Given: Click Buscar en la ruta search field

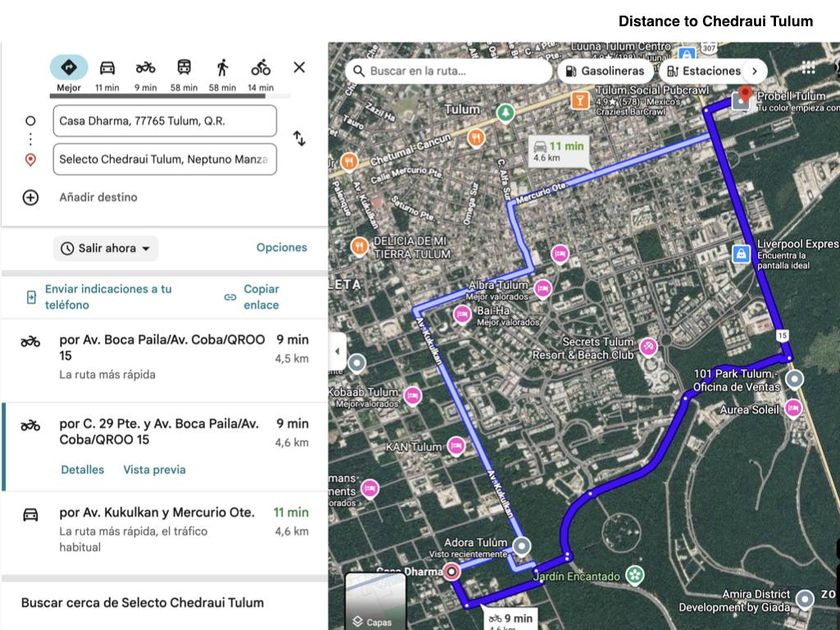Looking at the screenshot, I should click(449, 71).
